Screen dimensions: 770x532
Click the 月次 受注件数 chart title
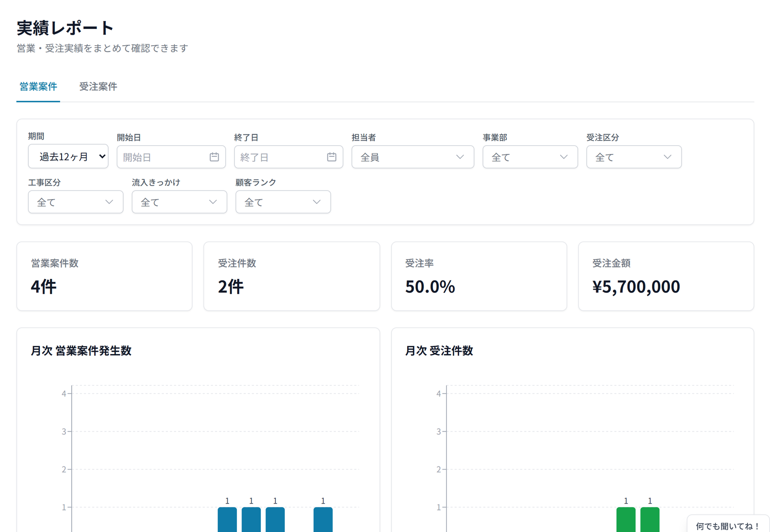point(439,351)
